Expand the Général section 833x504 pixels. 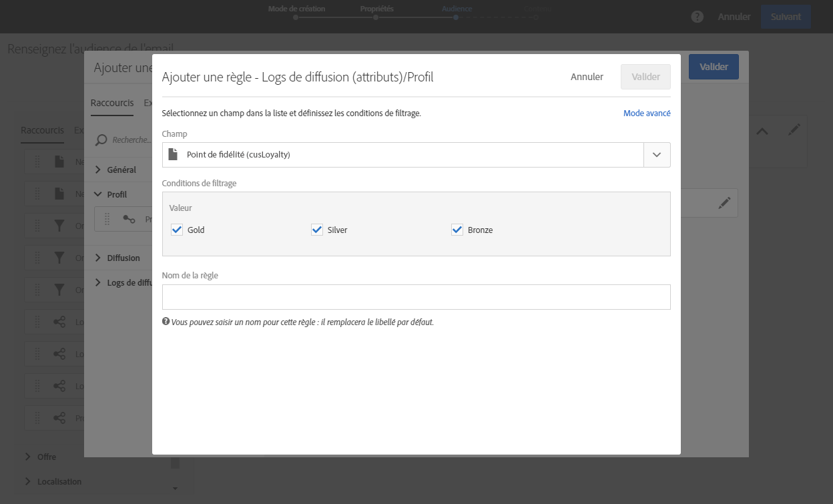[x=99, y=170]
